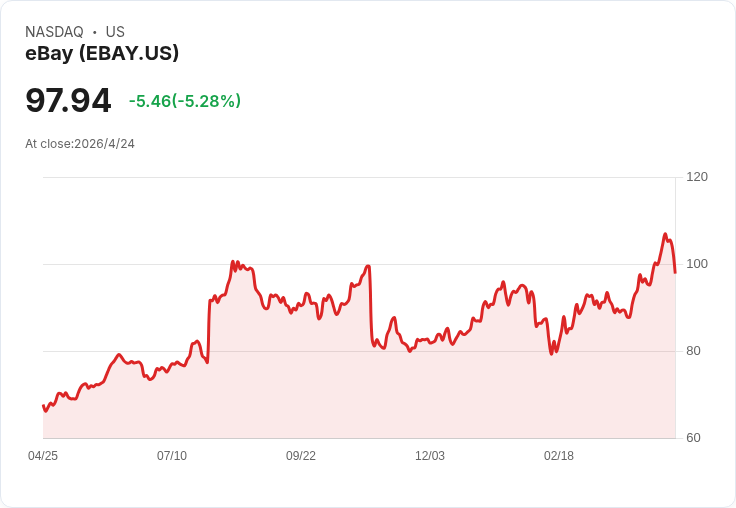Click the At close date text
This screenshot has width=736, height=508.
pos(80,144)
